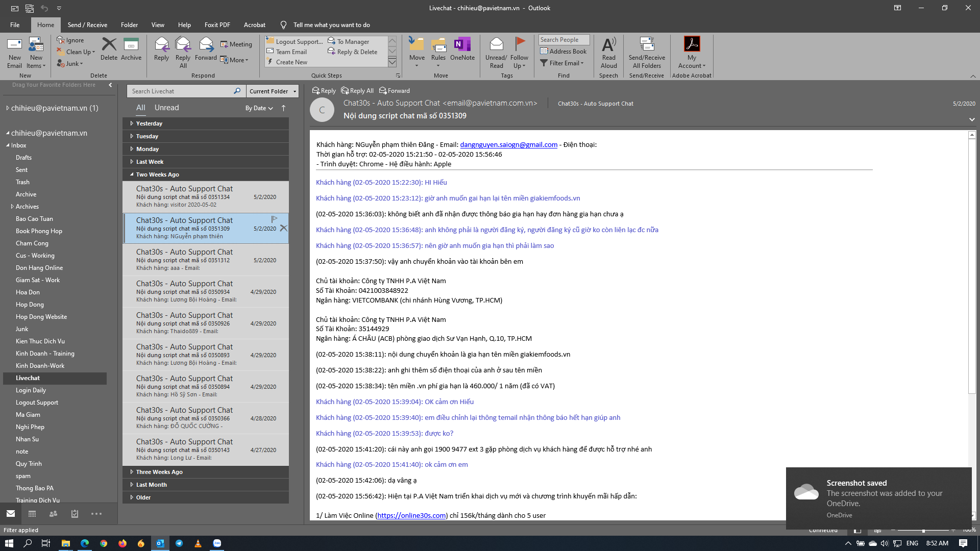Screen dimensions: 980x551
Task: Expand the message header chevron
Action: tap(972, 119)
